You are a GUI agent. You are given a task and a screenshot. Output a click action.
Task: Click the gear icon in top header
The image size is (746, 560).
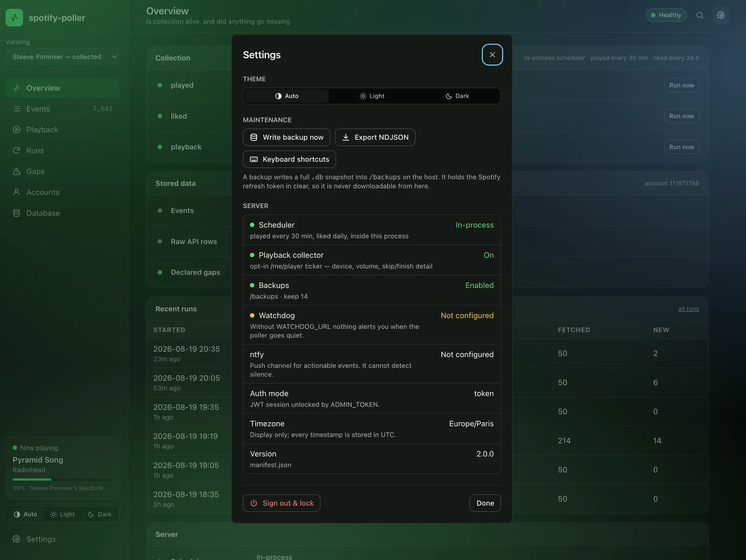click(x=720, y=15)
